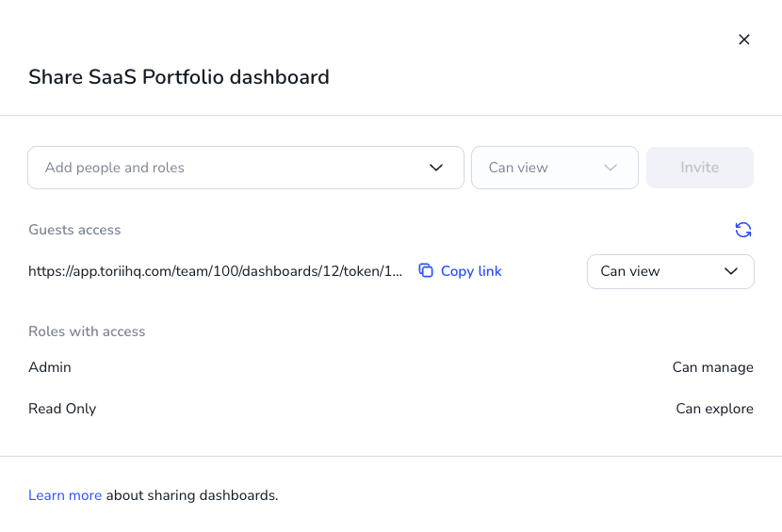Regenerate the guest access link
The width and height of the screenshot is (782, 532).
[x=743, y=230]
